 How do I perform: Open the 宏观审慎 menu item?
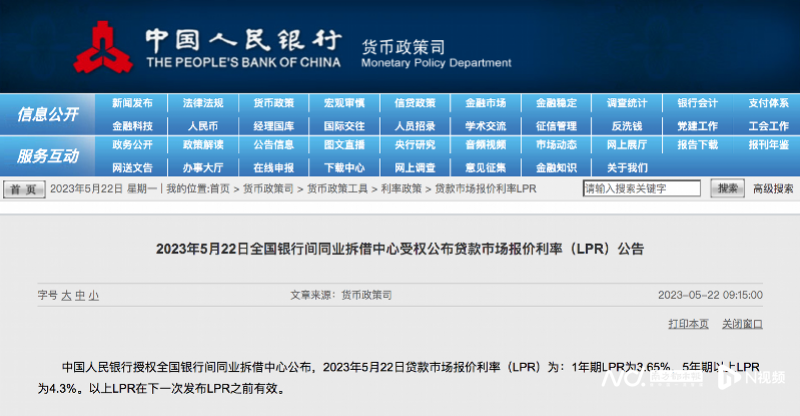click(x=344, y=103)
